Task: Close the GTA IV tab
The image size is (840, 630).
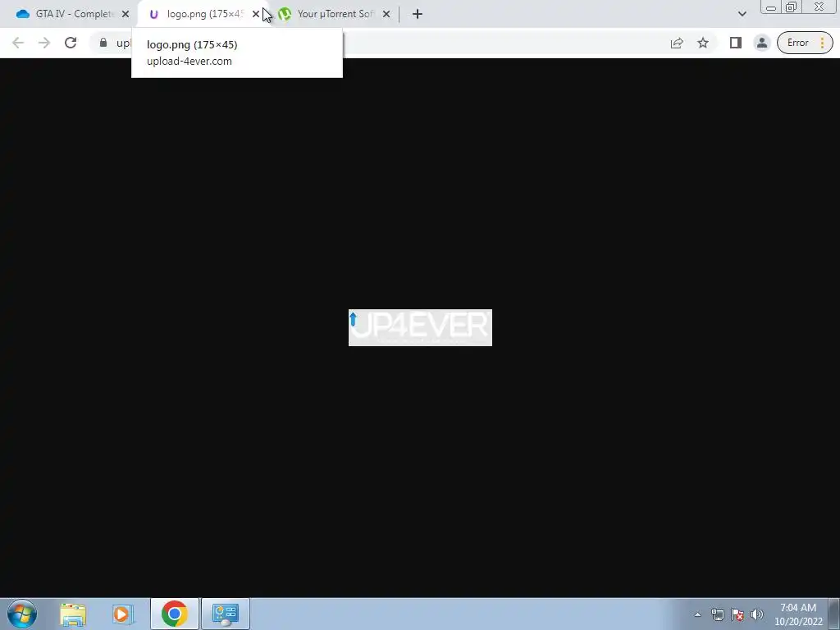Action: click(126, 14)
